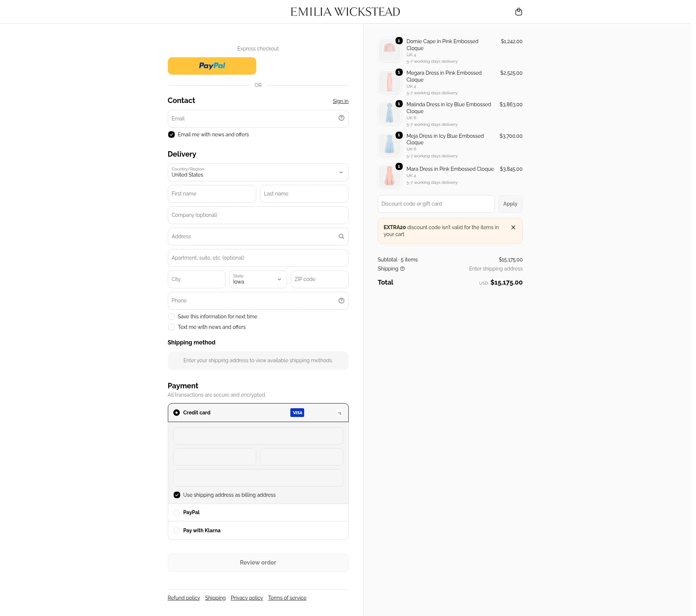
Task: Open the Privacy policy link
Action: 247,598
